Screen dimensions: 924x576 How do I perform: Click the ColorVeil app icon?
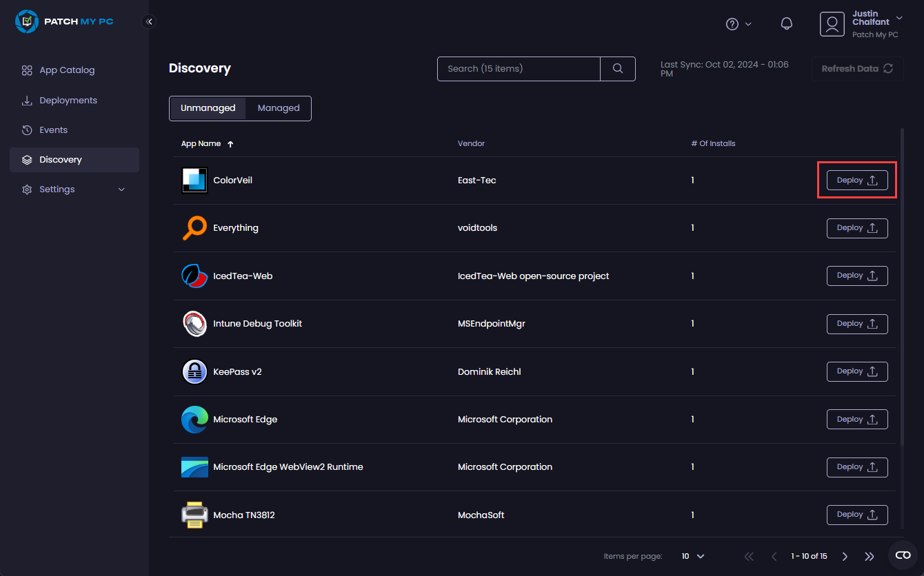pyautogui.click(x=194, y=180)
